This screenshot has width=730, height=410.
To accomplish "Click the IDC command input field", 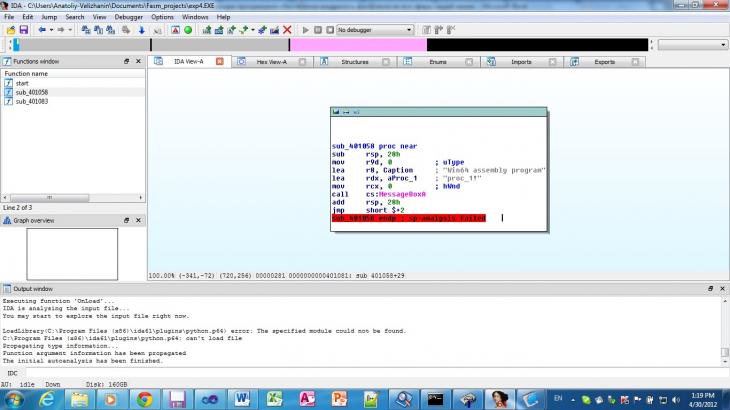I will (x=376, y=373).
